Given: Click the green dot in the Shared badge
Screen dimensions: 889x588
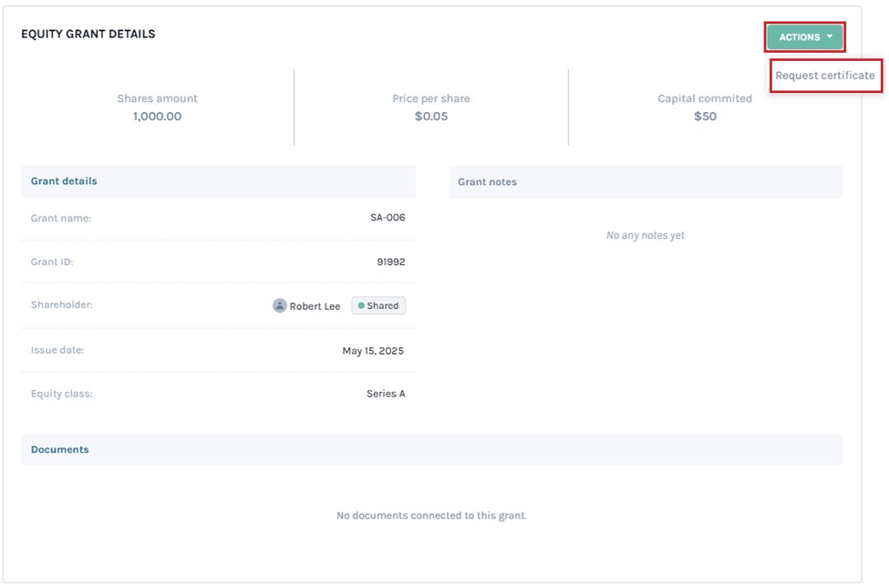Looking at the screenshot, I should tap(361, 306).
